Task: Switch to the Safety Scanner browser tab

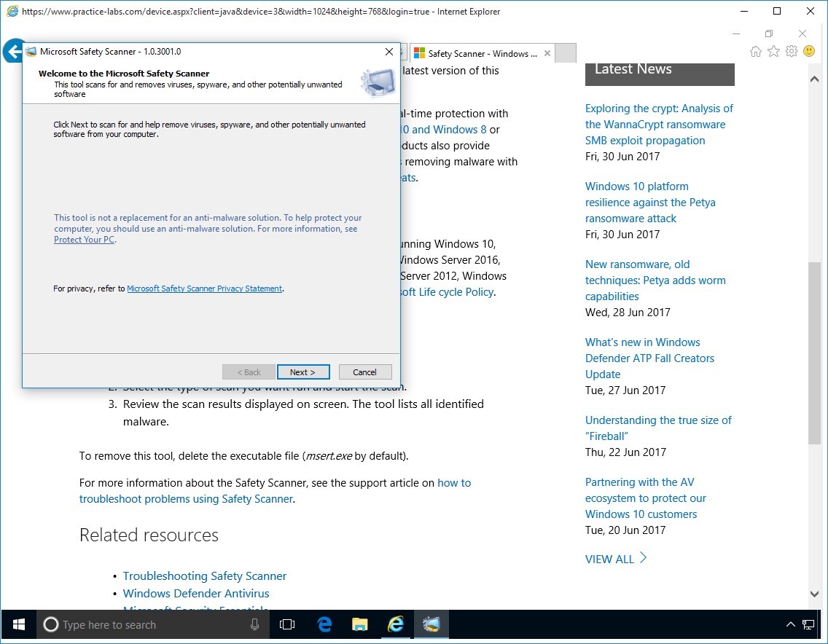Action: pyautogui.click(x=482, y=53)
